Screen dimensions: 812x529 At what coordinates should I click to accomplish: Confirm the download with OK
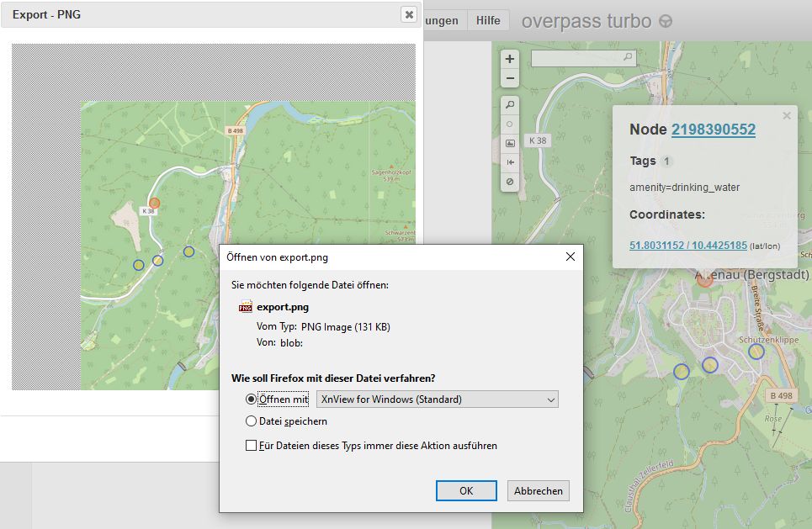click(466, 490)
